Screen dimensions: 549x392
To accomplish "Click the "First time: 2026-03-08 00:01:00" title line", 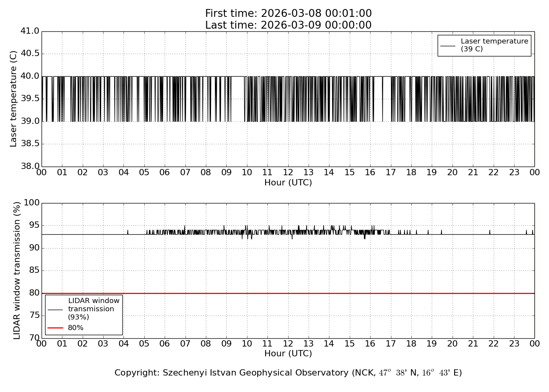I will (x=288, y=14).
